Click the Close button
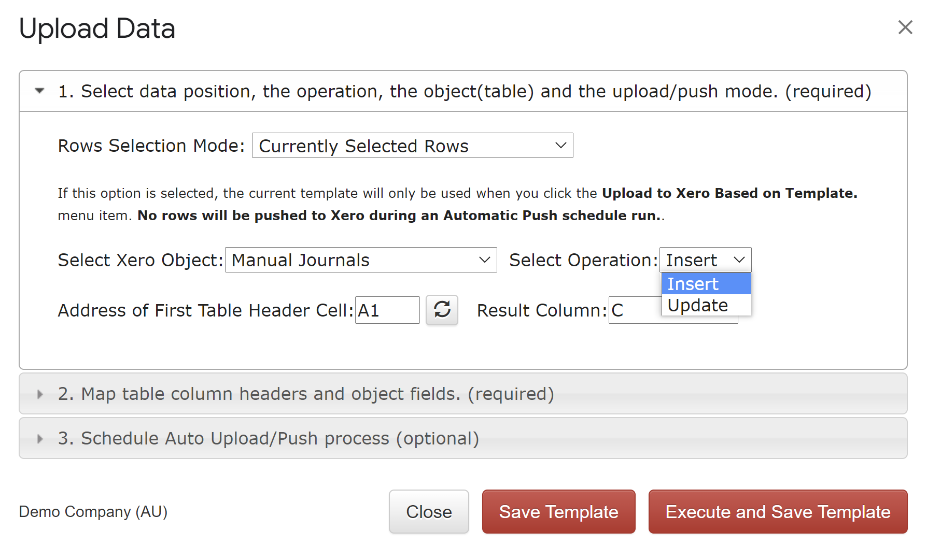Viewport: 927px width, 560px height. tap(429, 511)
